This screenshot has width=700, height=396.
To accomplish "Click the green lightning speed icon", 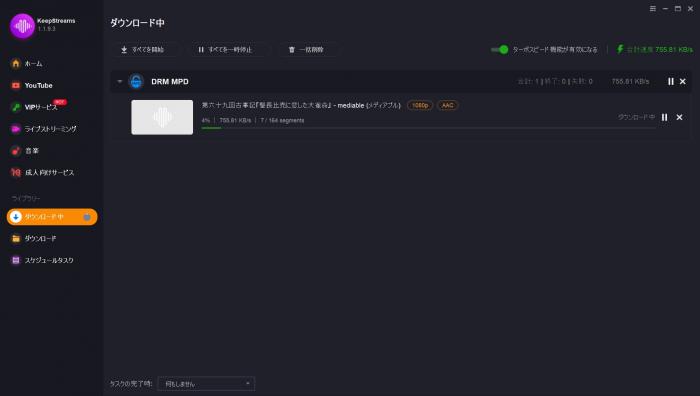I will pyautogui.click(x=620, y=49).
